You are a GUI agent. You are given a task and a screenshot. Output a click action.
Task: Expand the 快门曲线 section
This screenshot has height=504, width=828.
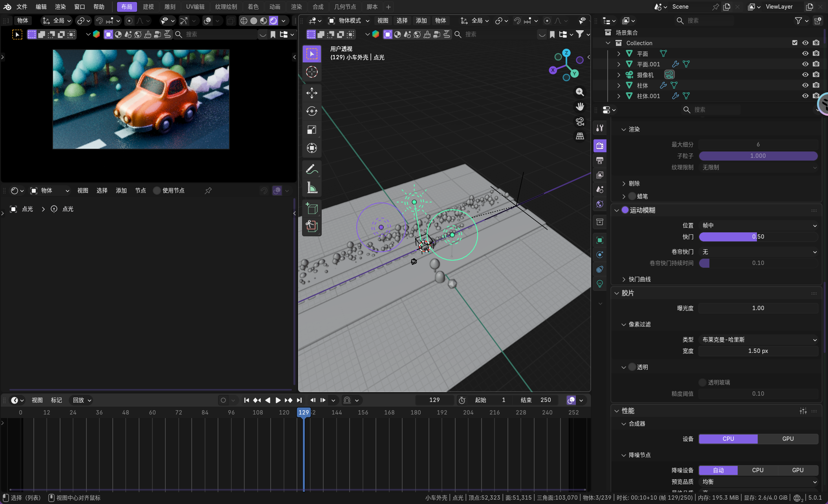tap(639, 279)
